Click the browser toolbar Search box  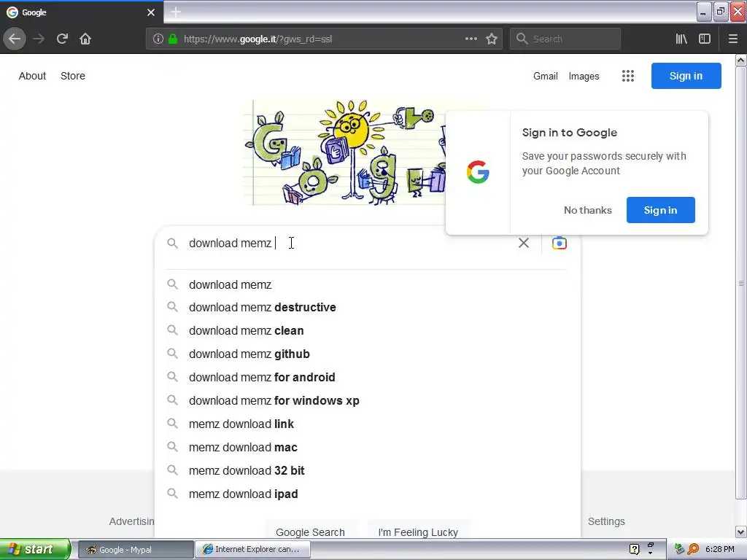tap(565, 39)
